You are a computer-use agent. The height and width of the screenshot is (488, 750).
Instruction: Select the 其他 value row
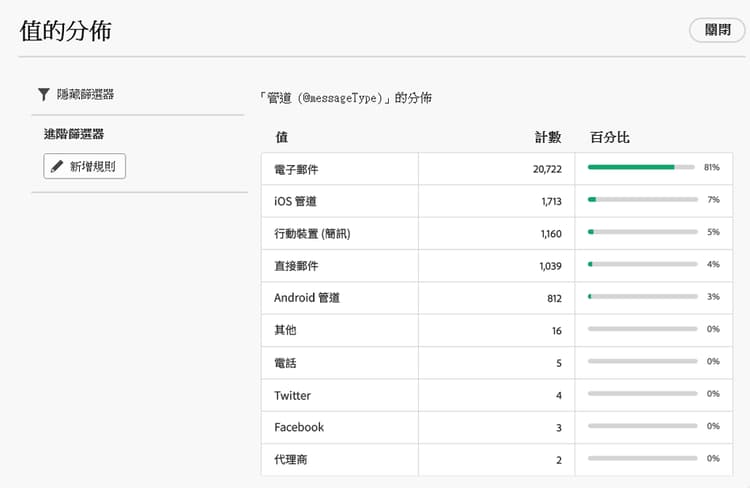tap(285, 330)
